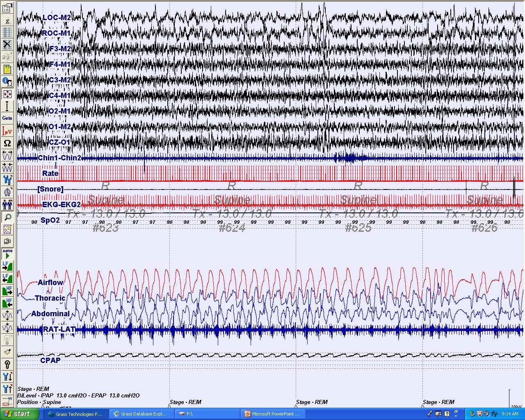525x420 pixels.
Task: Toggle AUTO play paging
Action: pyautogui.click(x=7, y=253)
